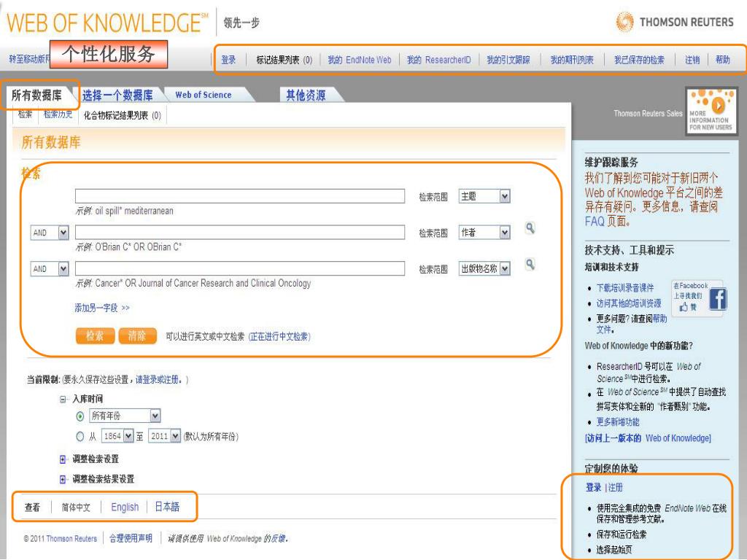Switch to 其他资源 tab
This screenshot has height=560, width=747.
pyautogui.click(x=306, y=96)
